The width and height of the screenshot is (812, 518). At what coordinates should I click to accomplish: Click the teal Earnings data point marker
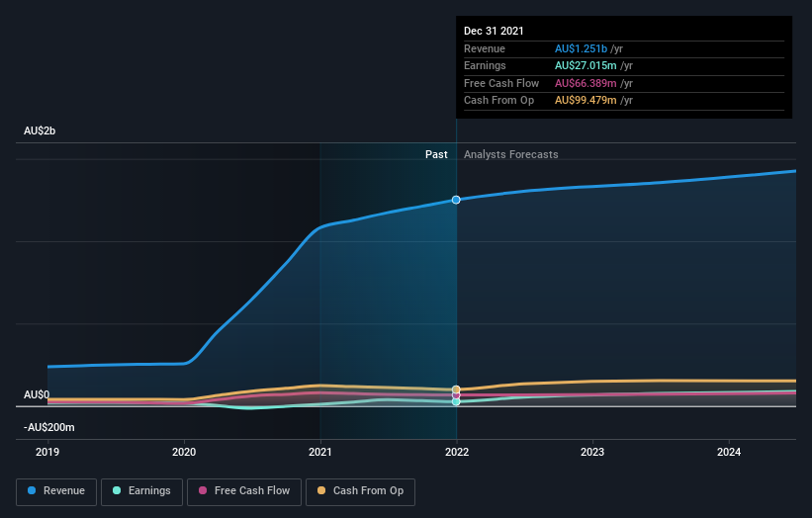(x=456, y=401)
